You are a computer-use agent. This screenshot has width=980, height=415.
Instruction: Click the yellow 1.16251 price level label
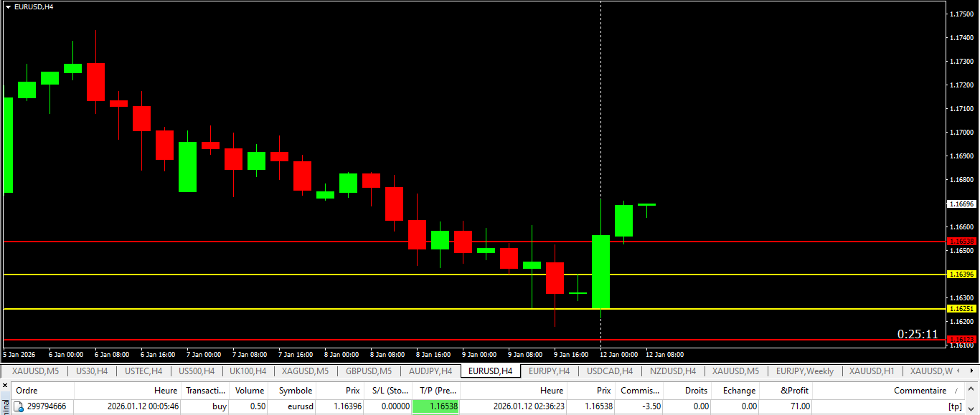tap(961, 309)
